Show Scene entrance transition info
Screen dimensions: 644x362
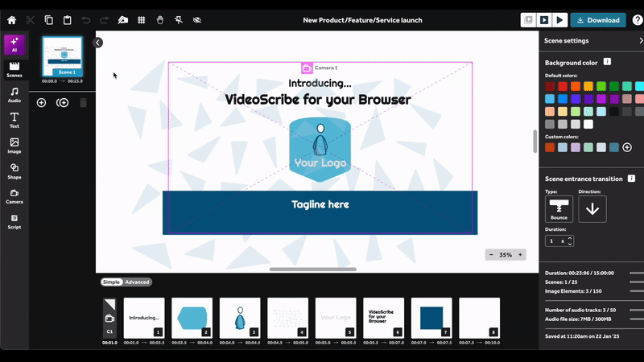coord(631,178)
